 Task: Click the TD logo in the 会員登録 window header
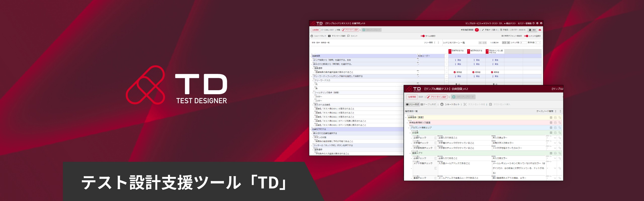[414, 89]
